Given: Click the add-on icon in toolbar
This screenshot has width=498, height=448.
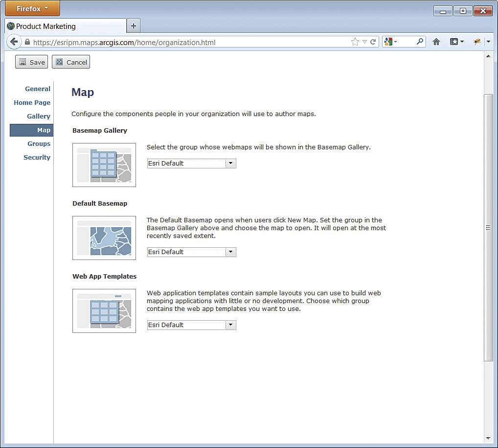Looking at the screenshot, I should (477, 42).
